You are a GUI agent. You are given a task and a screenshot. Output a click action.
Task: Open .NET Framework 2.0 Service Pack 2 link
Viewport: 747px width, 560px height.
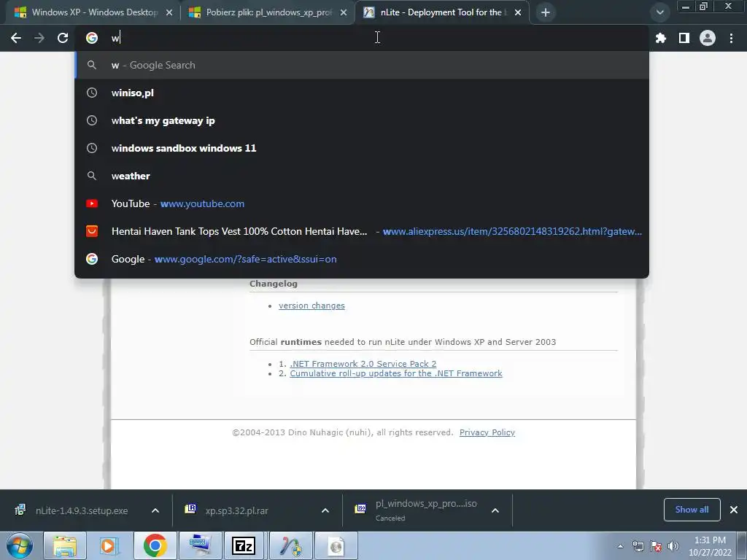click(363, 364)
